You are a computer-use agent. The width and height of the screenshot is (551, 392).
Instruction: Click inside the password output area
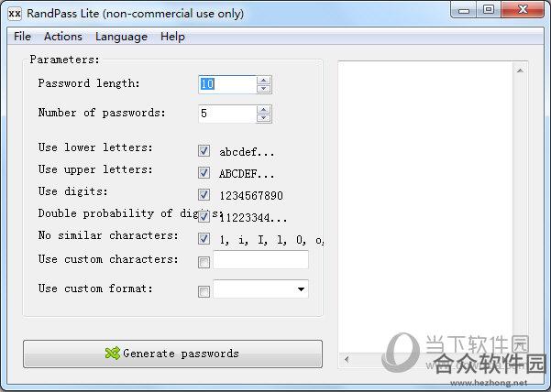425,207
